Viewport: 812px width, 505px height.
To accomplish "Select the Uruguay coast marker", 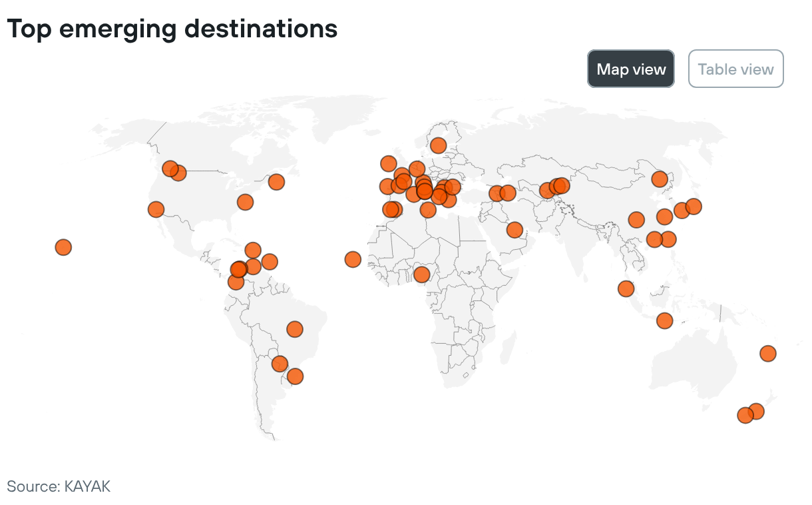I will point(295,376).
